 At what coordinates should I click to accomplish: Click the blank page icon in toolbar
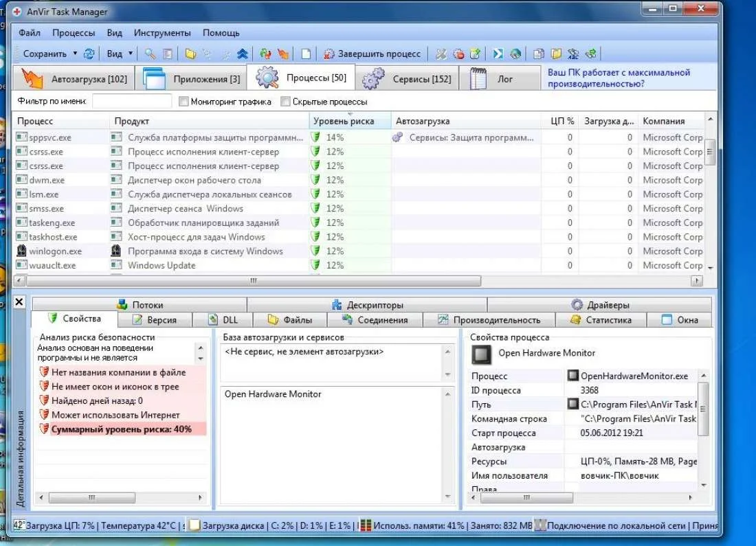[307, 54]
